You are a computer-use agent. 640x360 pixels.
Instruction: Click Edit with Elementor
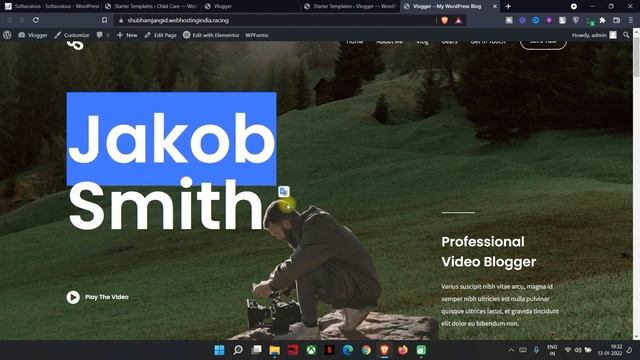point(211,35)
